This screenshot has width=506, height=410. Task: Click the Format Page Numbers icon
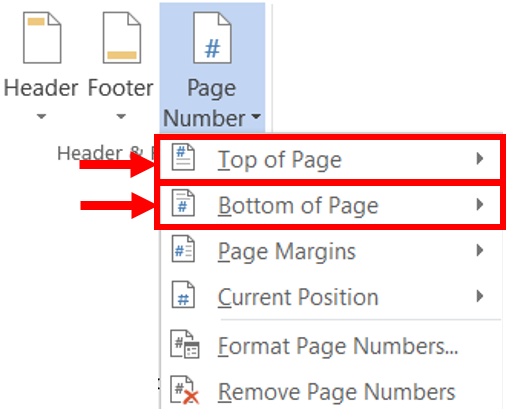click(x=185, y=344)
